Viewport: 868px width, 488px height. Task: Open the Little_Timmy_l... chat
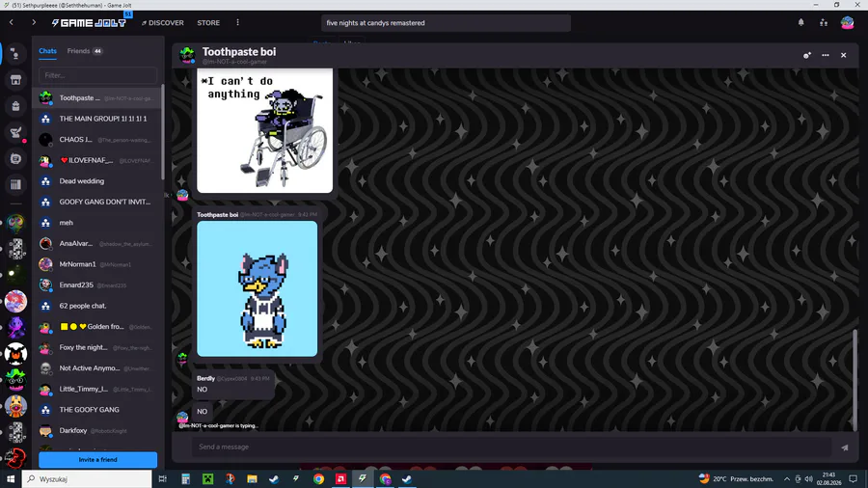(x=96, y=389)
